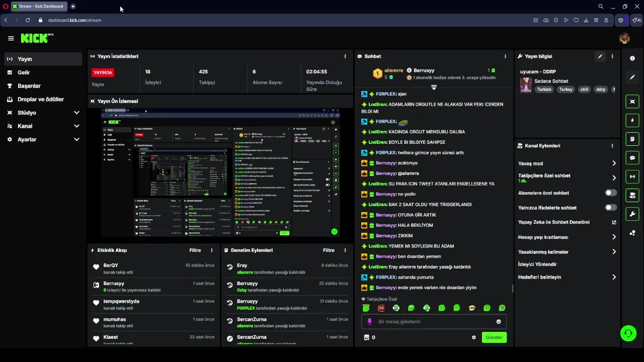Open the green headset support button
644x362 pixels.
pos(628,332)
